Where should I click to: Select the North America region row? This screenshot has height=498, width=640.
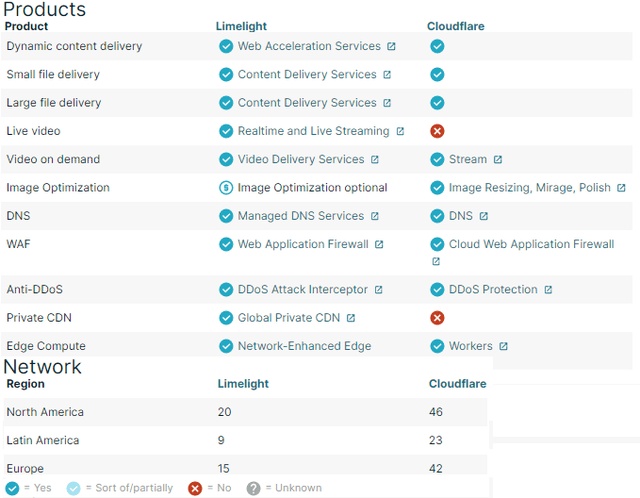245,412
